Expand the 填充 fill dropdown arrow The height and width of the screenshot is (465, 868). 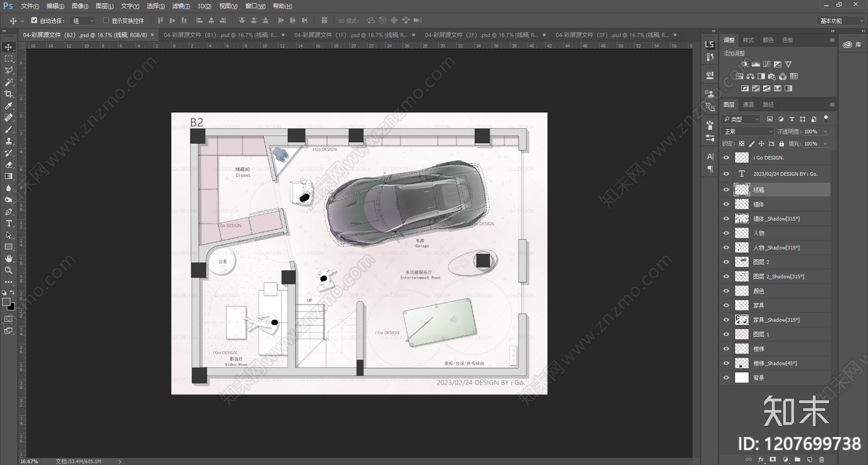pyautogui.click(x=825, y=144)
